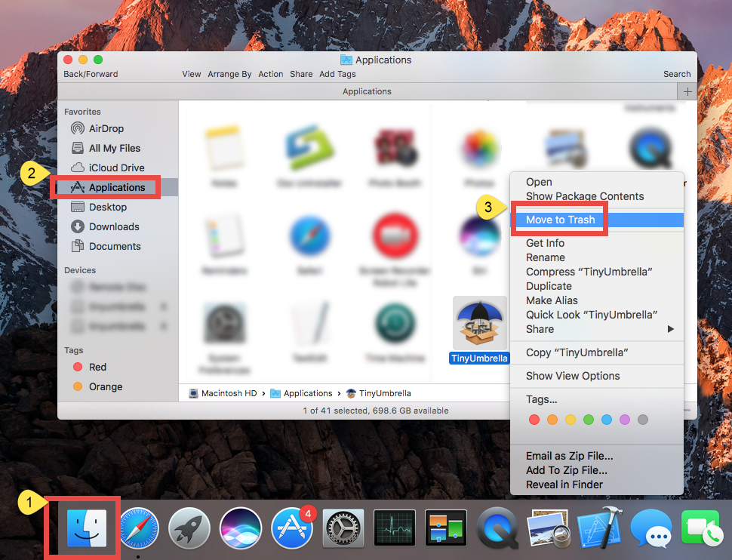Screen dimensions: 732x560
Task: Select Move to Trash
Action: pyautogui.click(x=560, y=219)
